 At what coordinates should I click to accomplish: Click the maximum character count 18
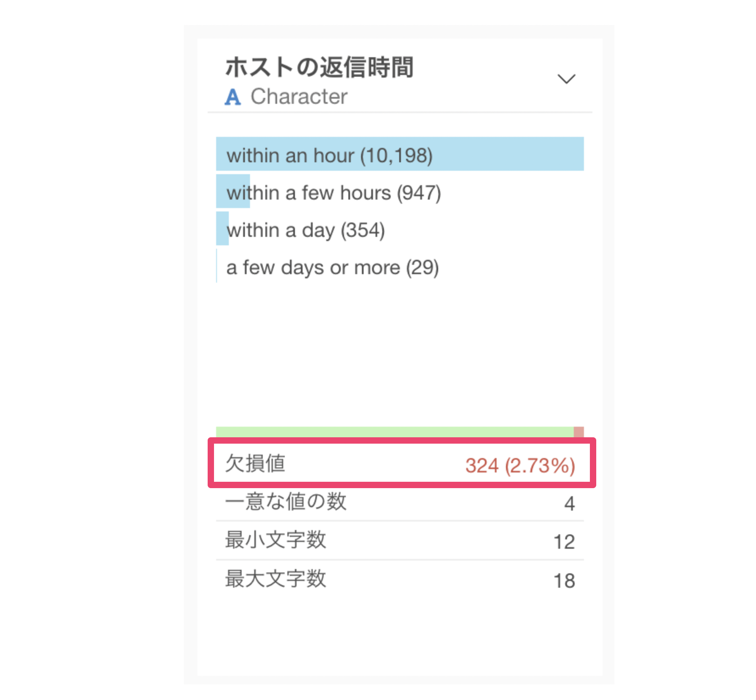tap(564, 581)
